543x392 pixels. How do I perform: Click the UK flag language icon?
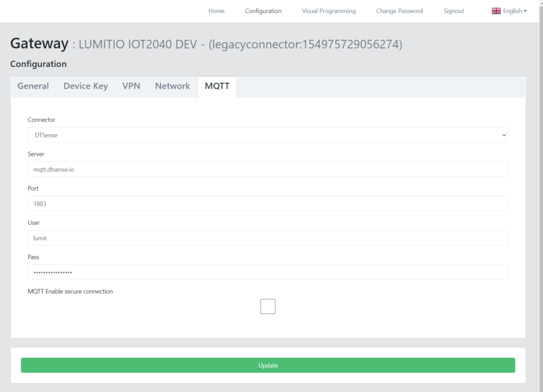coord(496,11)
